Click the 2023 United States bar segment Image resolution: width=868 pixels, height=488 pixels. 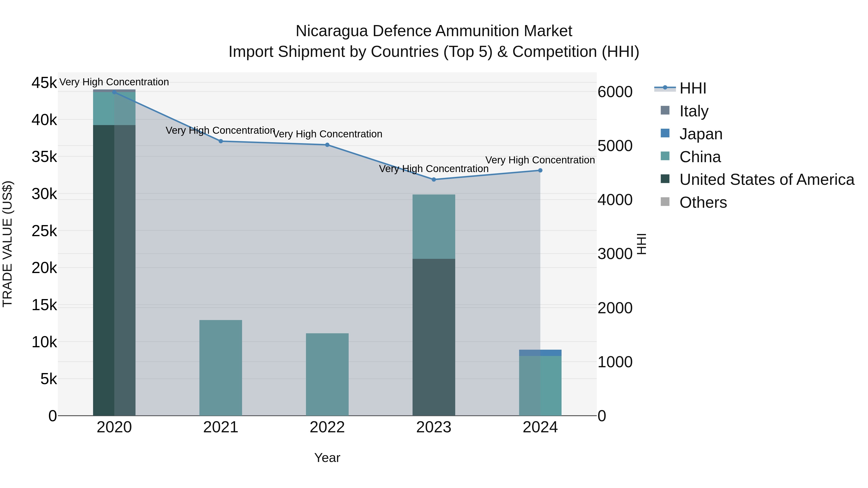434,337
